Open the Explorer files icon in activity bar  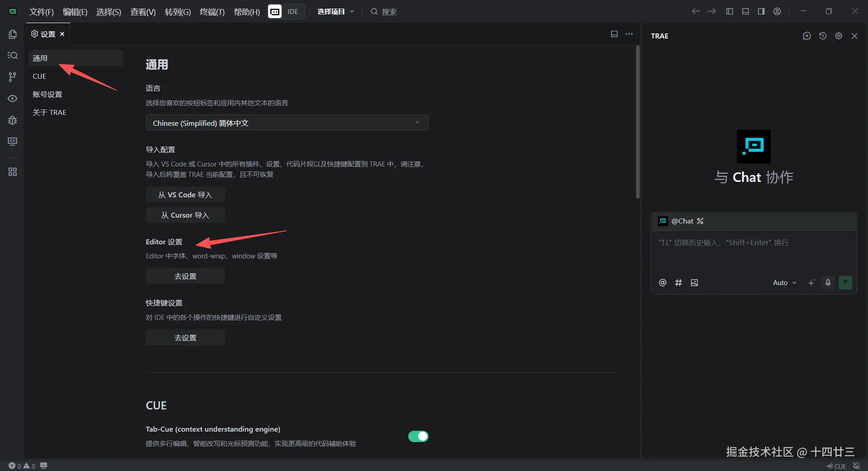tap(13, 34)
